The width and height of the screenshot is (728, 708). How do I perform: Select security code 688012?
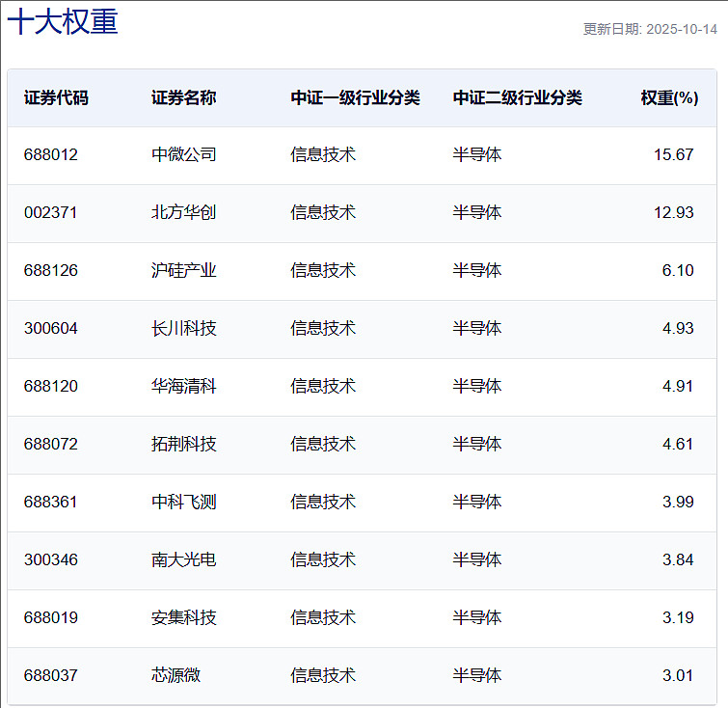pyautogui.click(x=50, y=154)
